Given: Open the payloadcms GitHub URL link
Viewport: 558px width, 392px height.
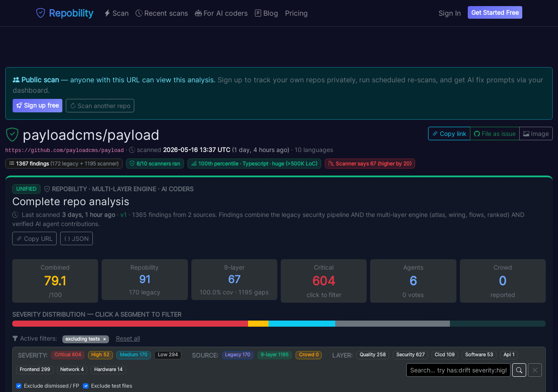Looking at the screenshot, I should (65, 150).
